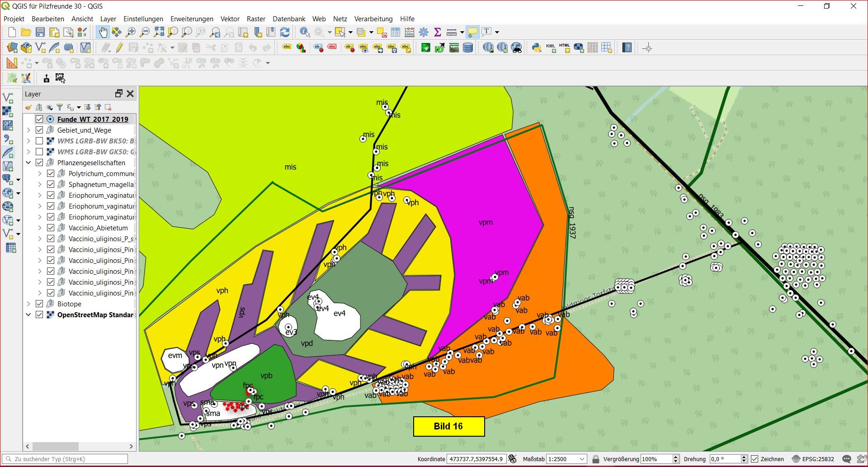Open the Vektor menu

pyautogui.click(x=230, y=19)
